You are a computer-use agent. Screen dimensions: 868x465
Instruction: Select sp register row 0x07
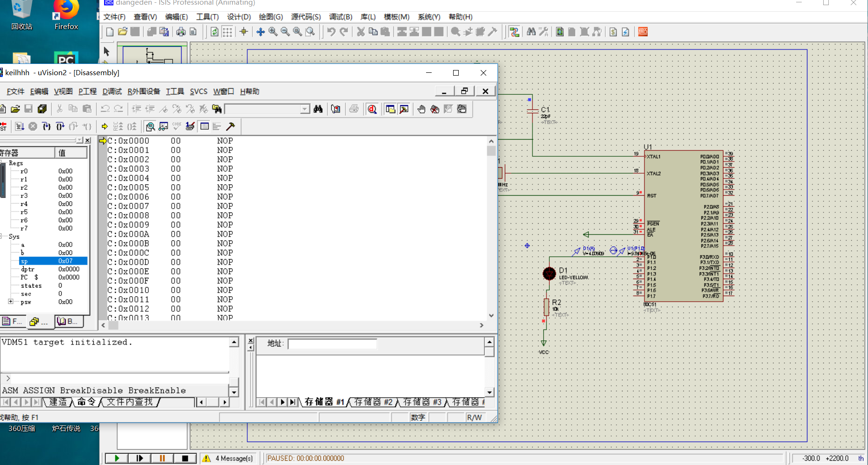(53, 261)
